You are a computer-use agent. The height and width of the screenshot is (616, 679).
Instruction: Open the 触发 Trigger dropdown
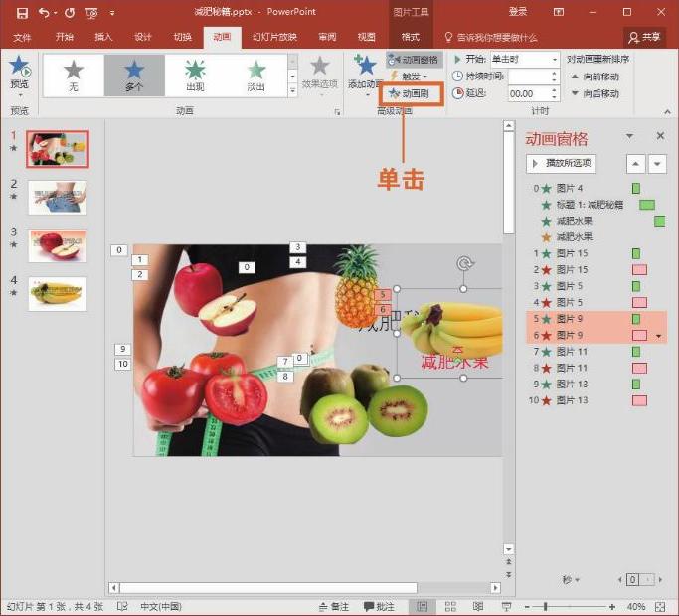409,77
